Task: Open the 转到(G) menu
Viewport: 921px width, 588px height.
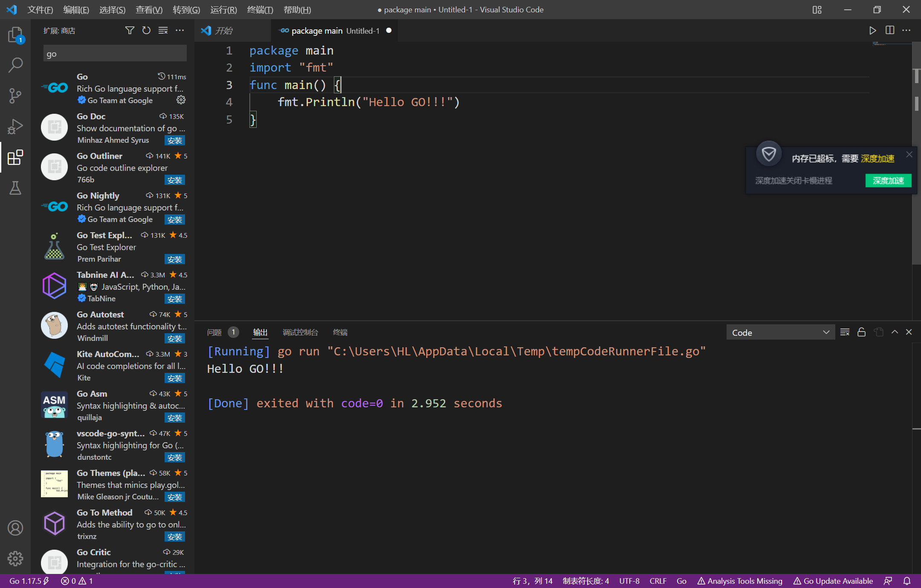Action: [186, 10]
